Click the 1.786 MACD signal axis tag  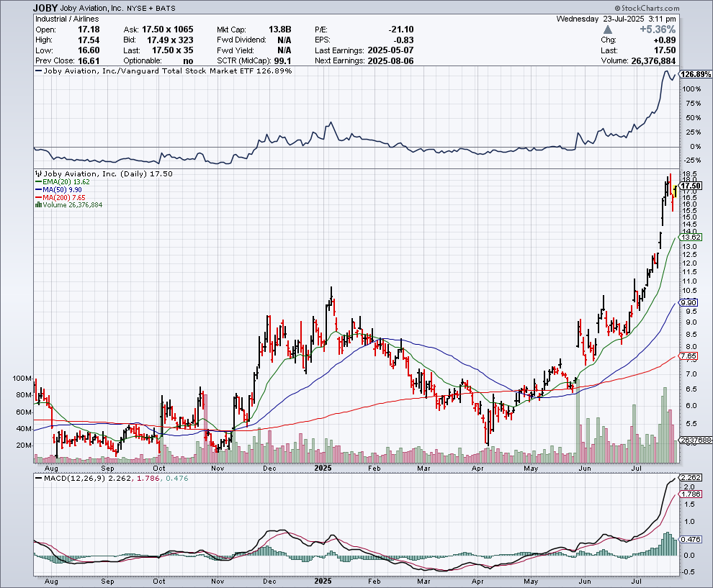coord(690,494)
